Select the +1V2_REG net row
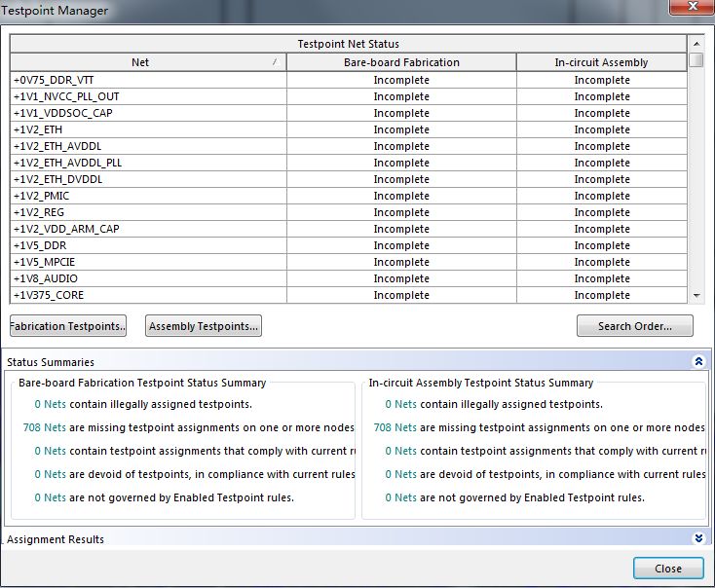This screenshot has width=715, height=588. tap(349, 212)
